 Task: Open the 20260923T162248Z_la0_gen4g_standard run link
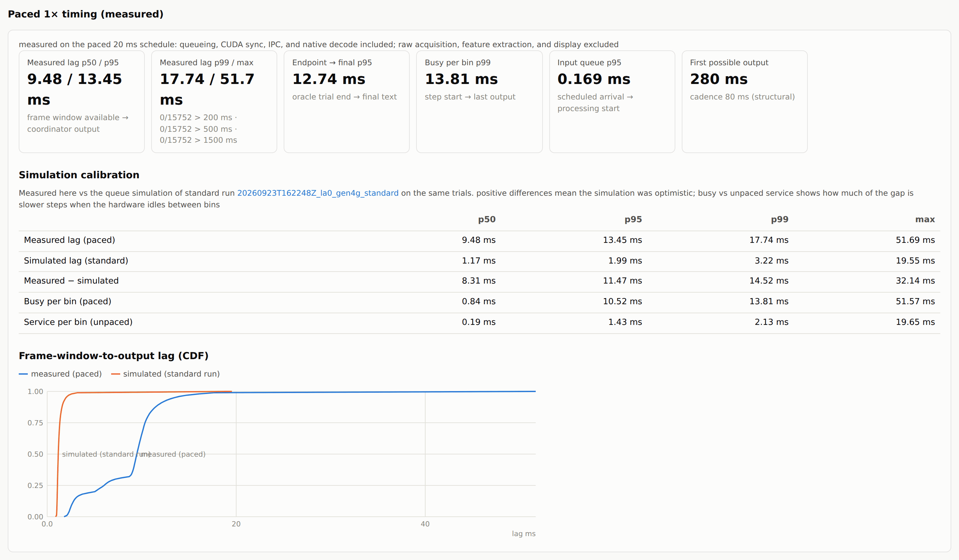click(318, 193)
